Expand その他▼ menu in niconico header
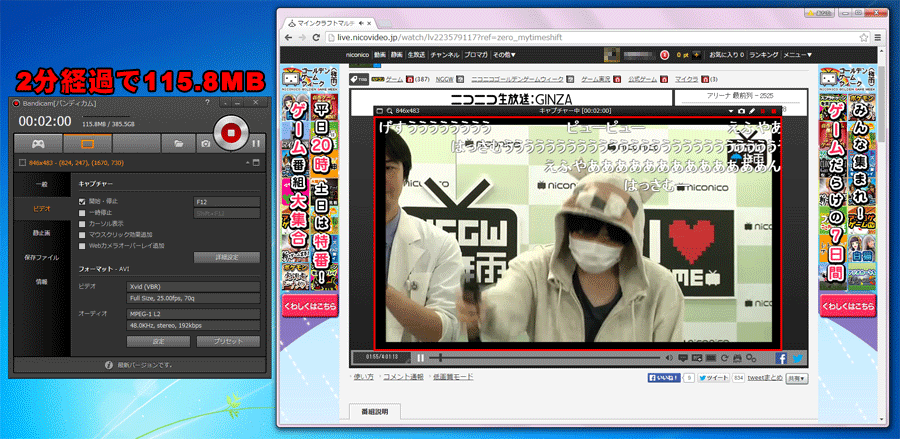Image resolution: width=900 pixels, height=439 pixels. coord(505,55)
